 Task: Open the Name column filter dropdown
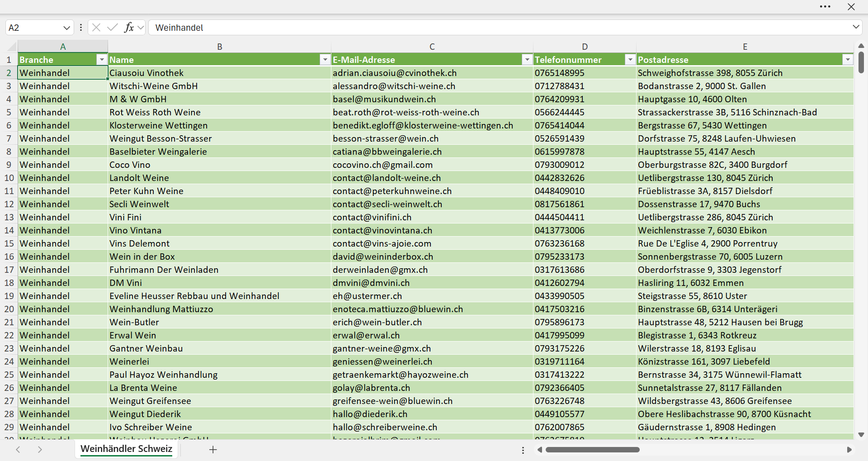325,60
